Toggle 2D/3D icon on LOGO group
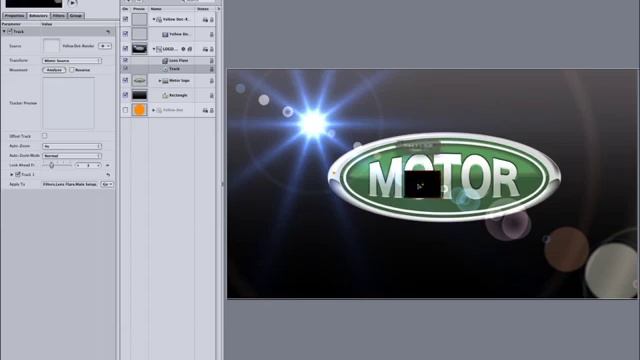Image resolution: width=640 pixels, height=360 pixels. tap(205, 49)
